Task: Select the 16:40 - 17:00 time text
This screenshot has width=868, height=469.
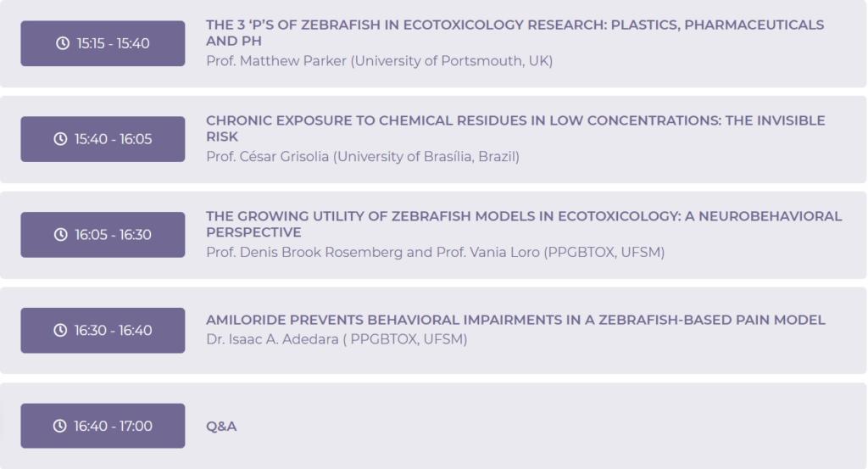Action: (x=113, y=426)
